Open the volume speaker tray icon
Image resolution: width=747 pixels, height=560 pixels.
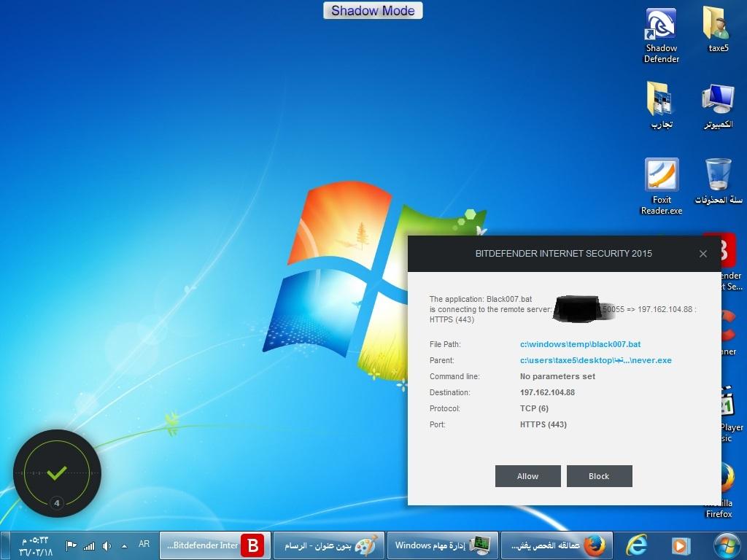point(107,545)
